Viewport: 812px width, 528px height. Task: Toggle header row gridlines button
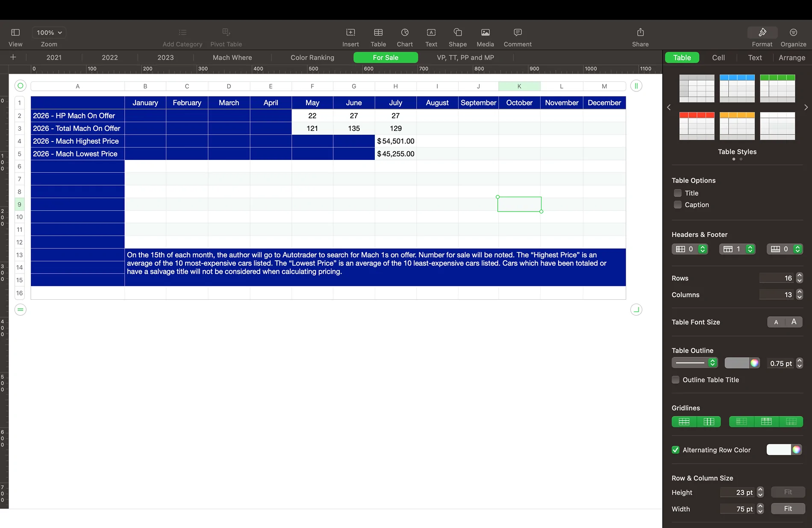pos(766,422)
